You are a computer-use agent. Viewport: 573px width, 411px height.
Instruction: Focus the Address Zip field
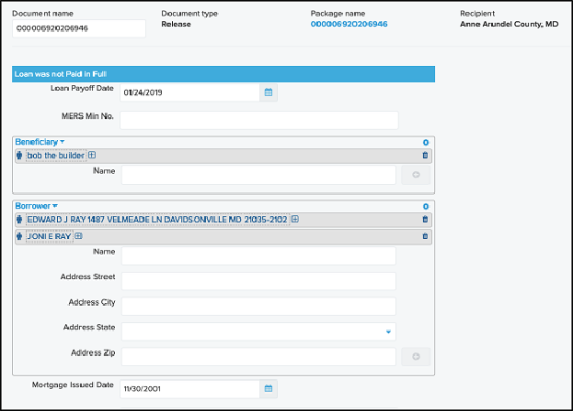coord(258,357)
